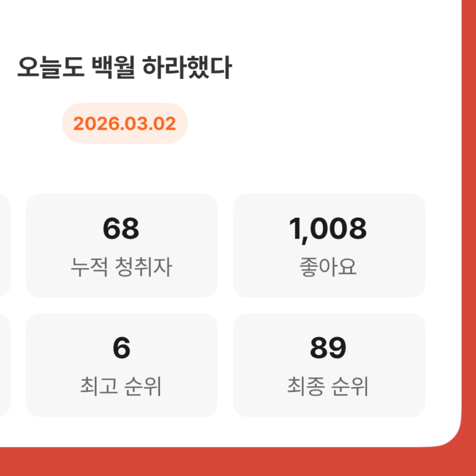Image resolution: width=476 pixels, height=476 pixels.
Task: Click the number 89 above 최종 순위
Action: 328,348
